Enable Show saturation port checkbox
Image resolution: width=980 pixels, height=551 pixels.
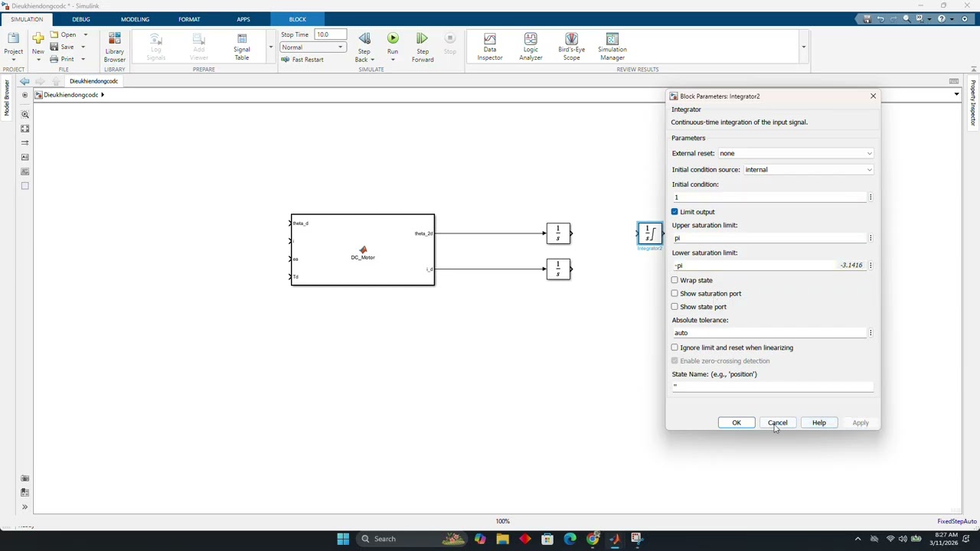click(675, 293)
